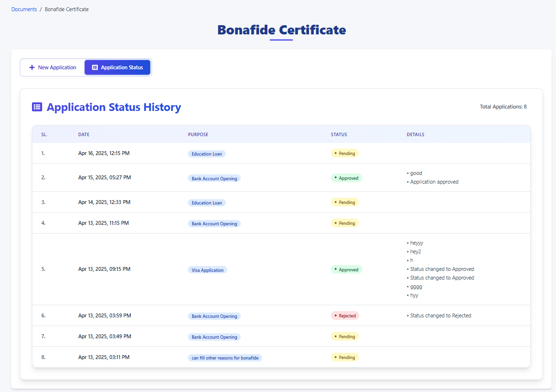
Task: Select the Application Status tab
Action: 117,67
